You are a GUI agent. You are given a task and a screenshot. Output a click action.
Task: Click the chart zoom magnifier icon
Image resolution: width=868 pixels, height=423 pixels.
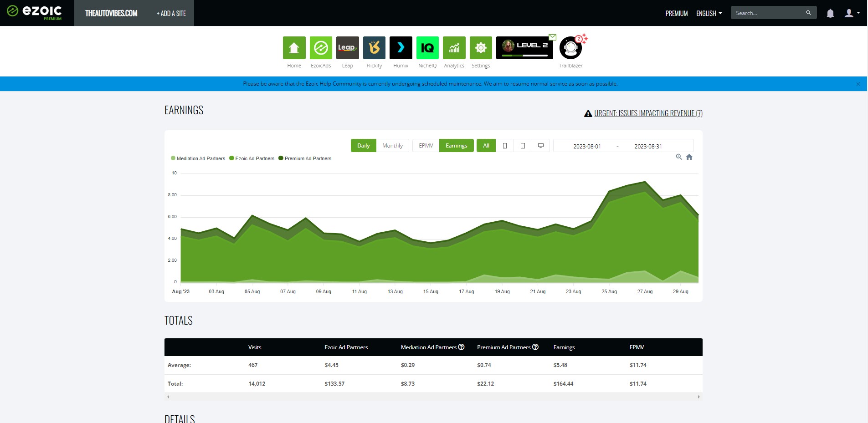click(679, 157)
